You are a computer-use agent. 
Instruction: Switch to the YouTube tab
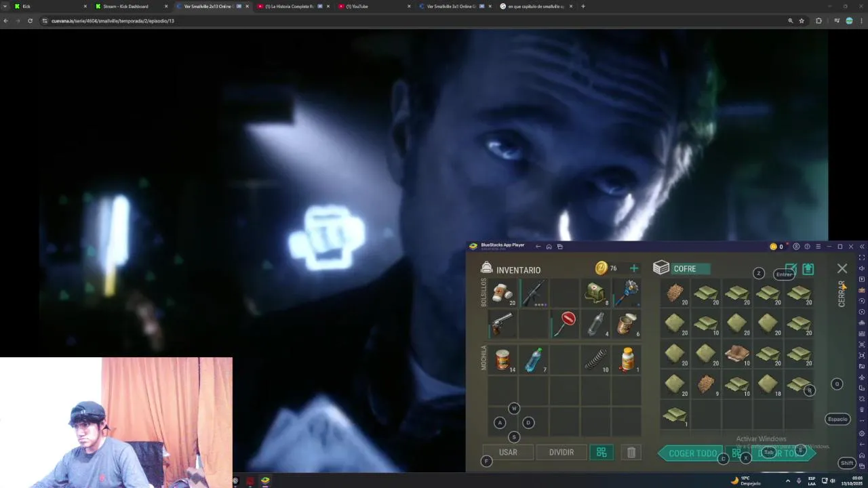click(374, 6)
